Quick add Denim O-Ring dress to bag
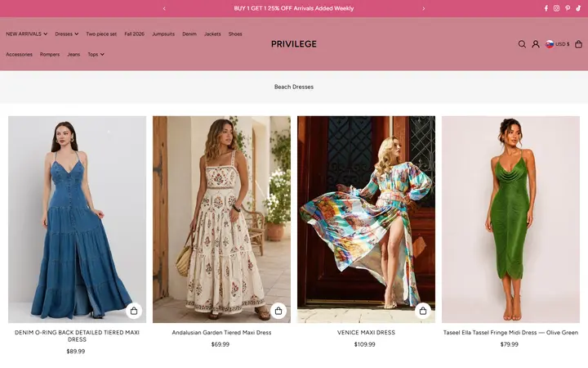This screenshot has width=588, height=368. 134,311
